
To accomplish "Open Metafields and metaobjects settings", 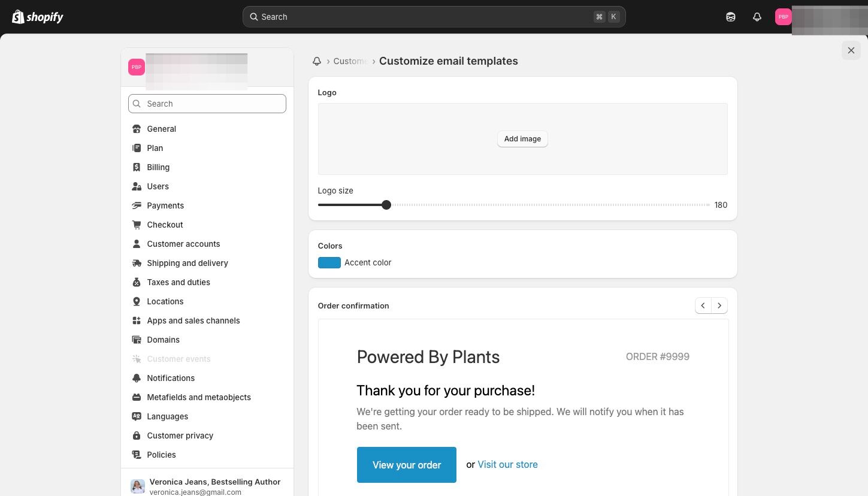I will (x=199, y=397).
